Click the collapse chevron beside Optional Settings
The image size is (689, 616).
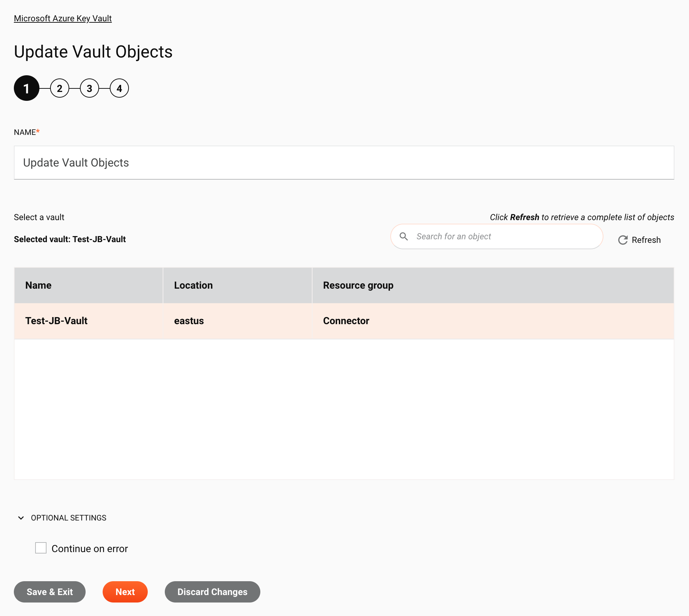pos(21,517)
